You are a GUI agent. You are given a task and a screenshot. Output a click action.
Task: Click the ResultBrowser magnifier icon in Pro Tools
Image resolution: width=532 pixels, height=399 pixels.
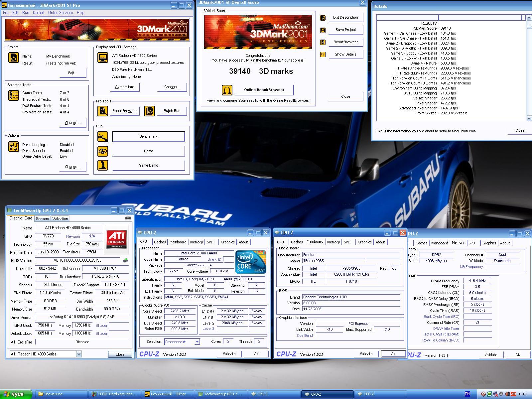[103, 111]
